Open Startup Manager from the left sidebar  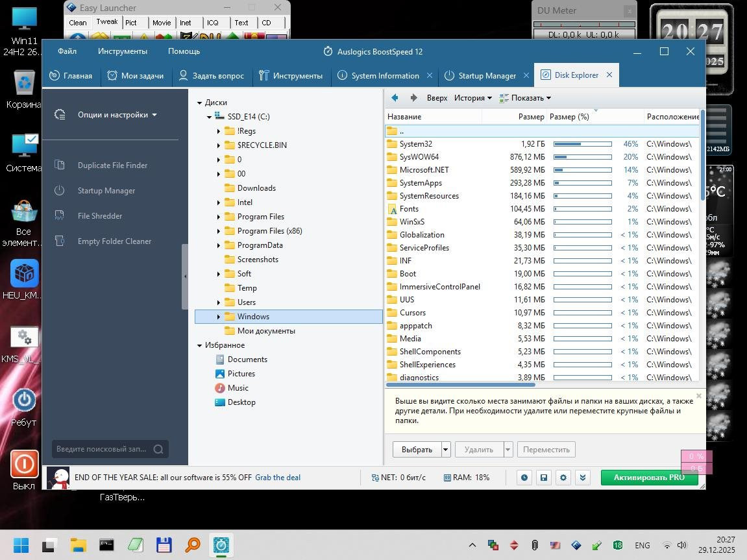click(x=106, y=191)
